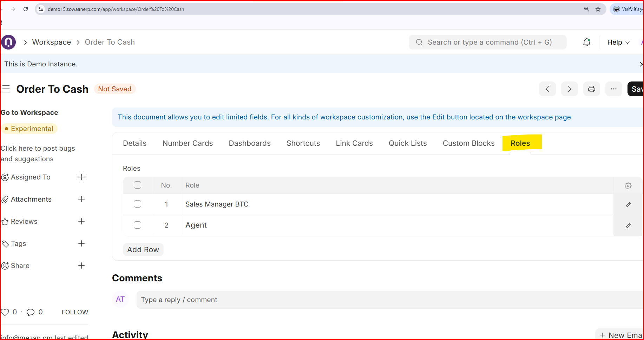
Task: Click the print icon button
Action: point(591,89)
